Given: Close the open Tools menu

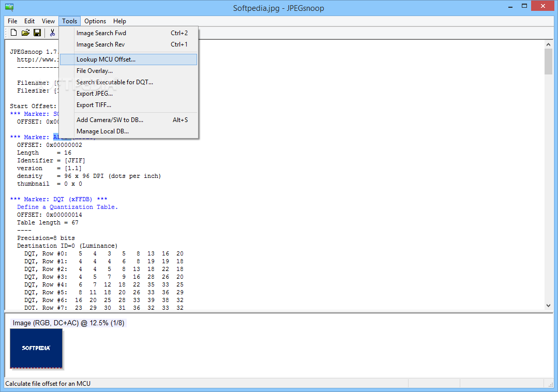Looking at the screenshot, I should coord(69,21).
